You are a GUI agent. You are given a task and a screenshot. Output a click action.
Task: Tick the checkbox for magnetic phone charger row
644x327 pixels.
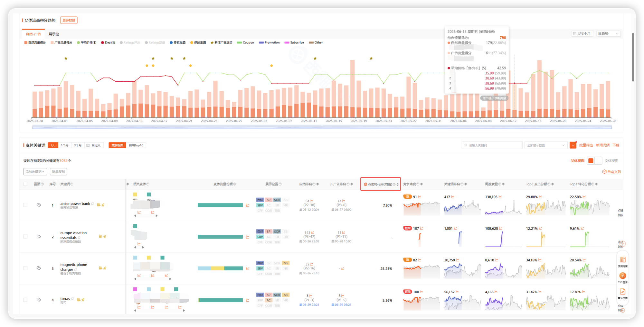25,268
